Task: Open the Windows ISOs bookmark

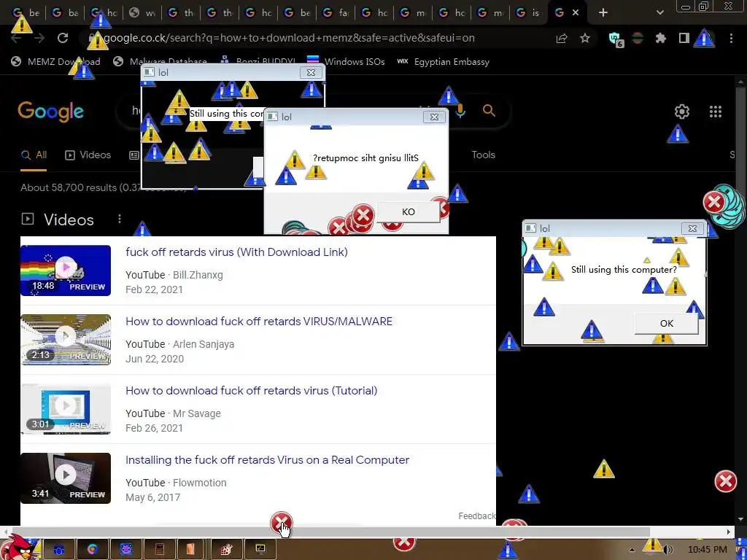Action: (346, 62)
